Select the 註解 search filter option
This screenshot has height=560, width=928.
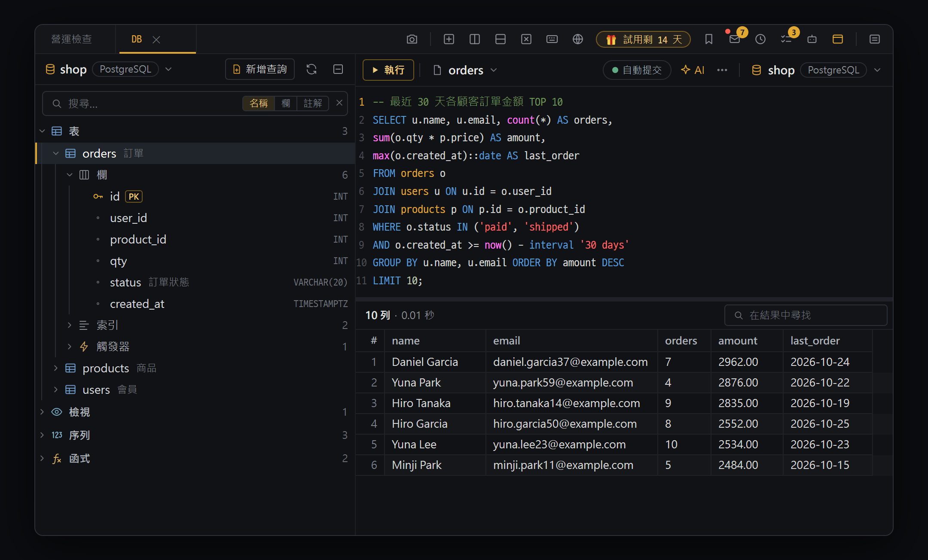[313, 103]
